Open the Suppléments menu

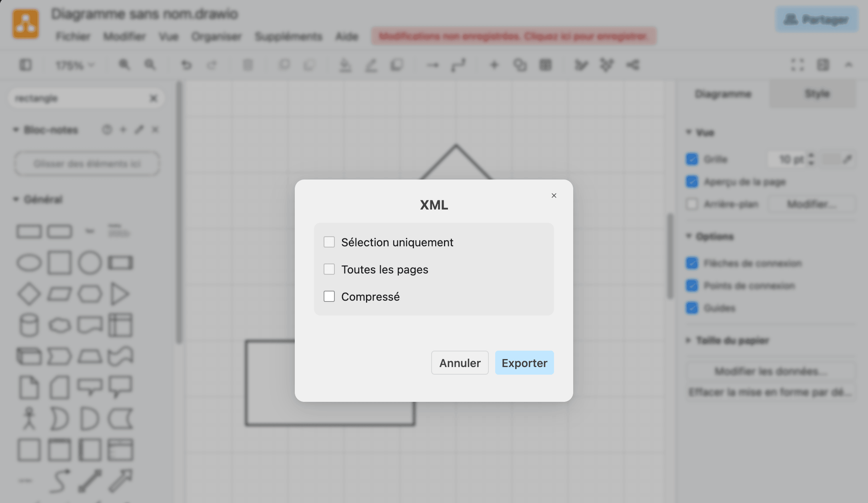pos(288,36)
